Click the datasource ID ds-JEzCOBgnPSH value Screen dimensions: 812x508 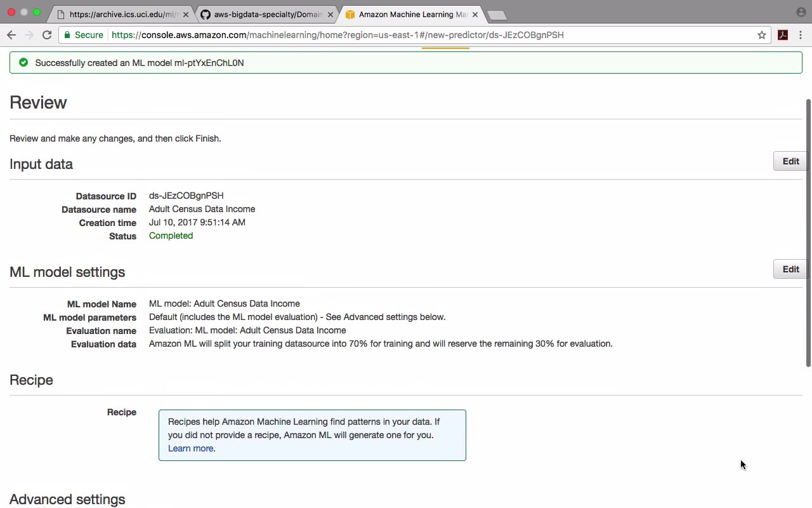[186, 196]
